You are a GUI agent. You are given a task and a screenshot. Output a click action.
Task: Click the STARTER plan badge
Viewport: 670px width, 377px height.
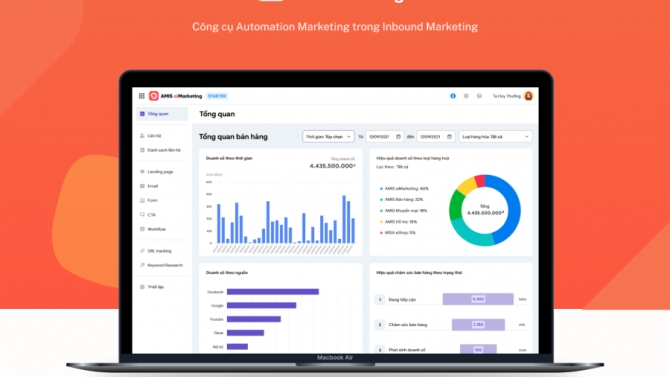(x=217, y=96)
